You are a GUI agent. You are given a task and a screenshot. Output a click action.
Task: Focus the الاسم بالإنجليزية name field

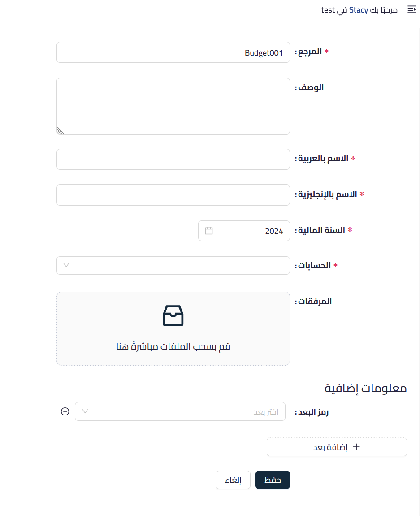173,195
